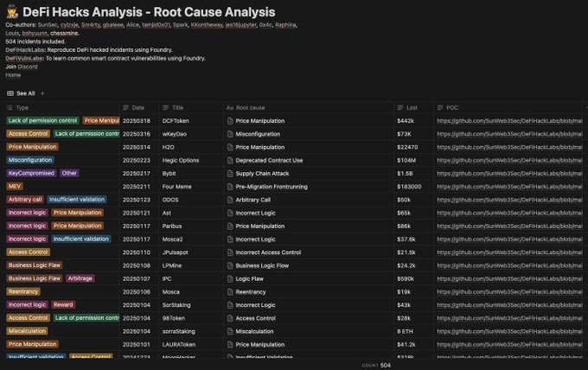This screenshot has height=370, width=588.
Task: Open the Supply Chain Attack root cause page
Action: click(x=262, y=174)
